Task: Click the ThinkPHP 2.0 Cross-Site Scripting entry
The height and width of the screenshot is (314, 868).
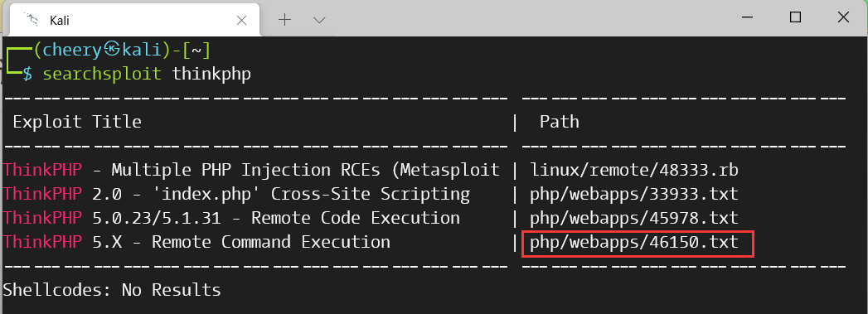Action: [x=236, y=194]
